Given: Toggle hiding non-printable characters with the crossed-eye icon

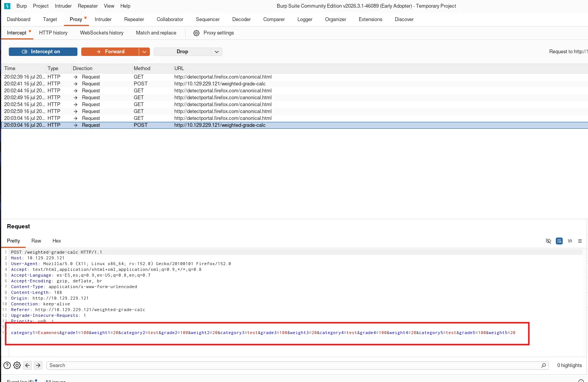Looking at the screenshot, I should click(x=549, y=241).
